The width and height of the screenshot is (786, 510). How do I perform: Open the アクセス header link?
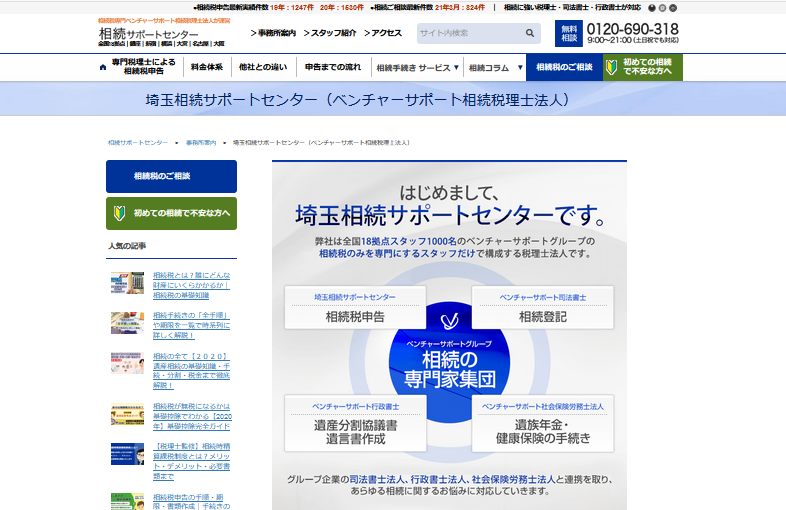click(x=383, y=33)
